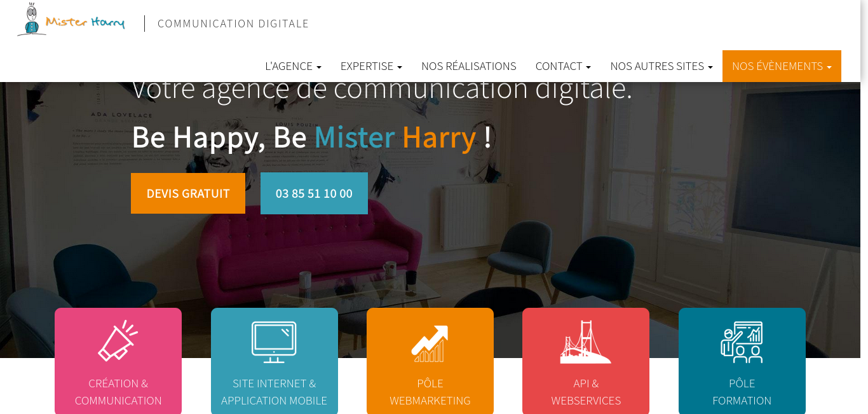868x414 pixels.
Task: Click the growth chart arrow icon
Action: coord(430,343)
